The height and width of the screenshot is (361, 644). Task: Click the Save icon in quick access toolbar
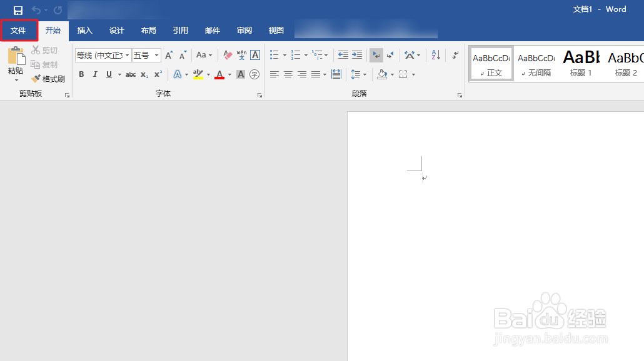(18, 10)
